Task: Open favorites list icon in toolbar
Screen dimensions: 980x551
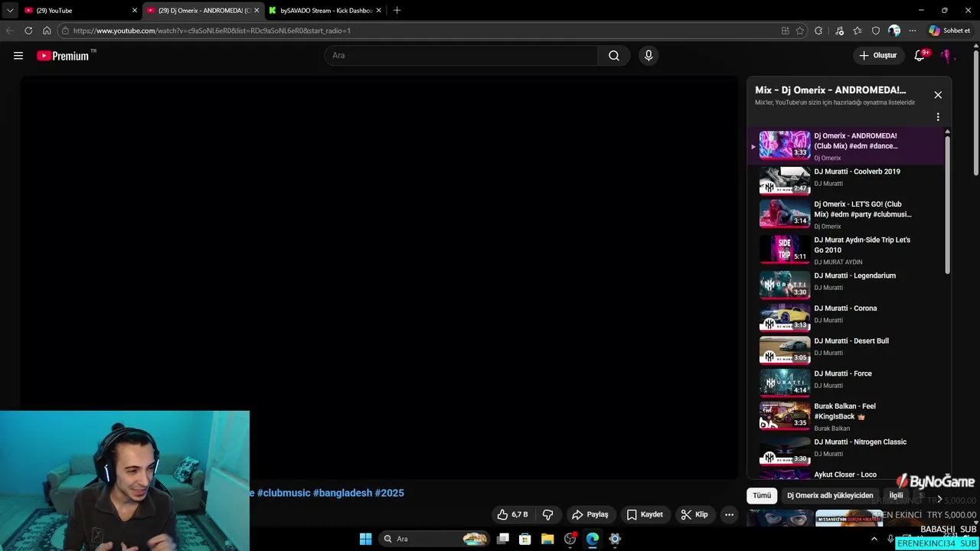Action: coord(857,31)
